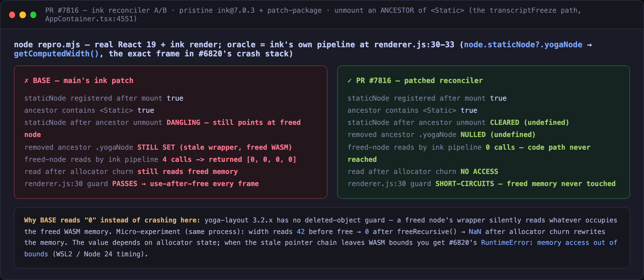644x280 pixels.
Task: Click the blue 'node.staticNode?.yogaNode' code text
Action: 523,45
